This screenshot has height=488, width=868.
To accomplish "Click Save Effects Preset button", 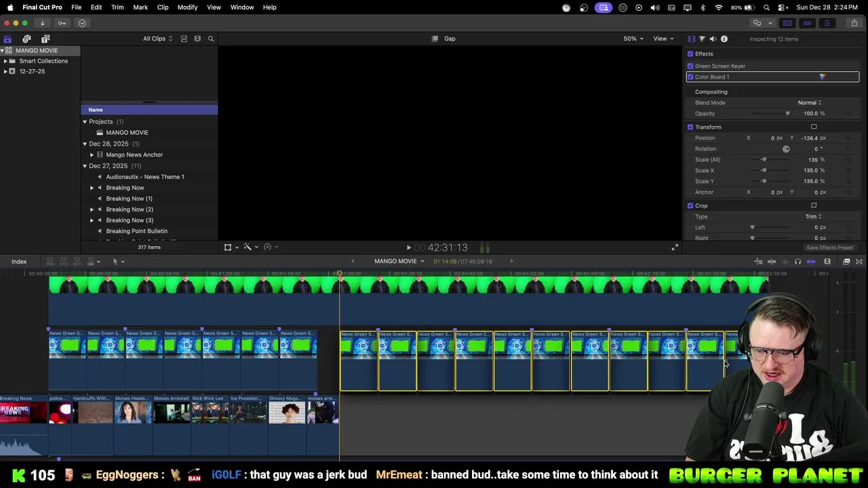I will point(829,247).
